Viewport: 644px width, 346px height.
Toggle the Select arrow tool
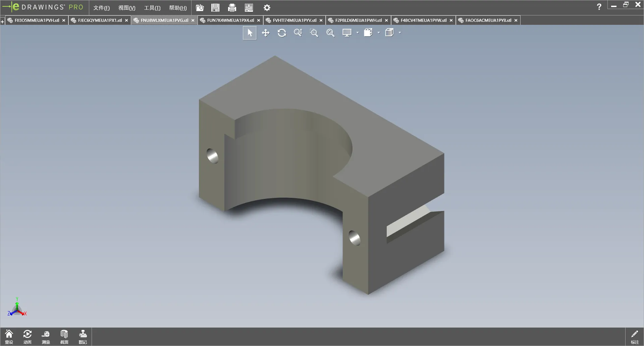coord(250,33)
